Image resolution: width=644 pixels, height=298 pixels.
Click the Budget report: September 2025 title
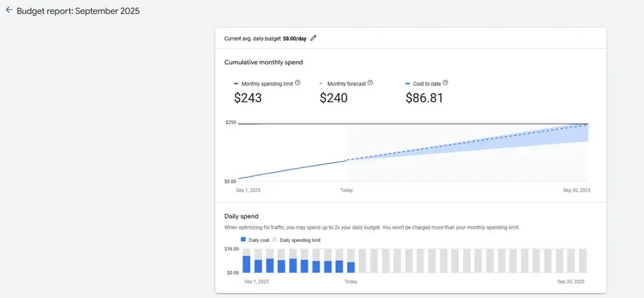78,11
